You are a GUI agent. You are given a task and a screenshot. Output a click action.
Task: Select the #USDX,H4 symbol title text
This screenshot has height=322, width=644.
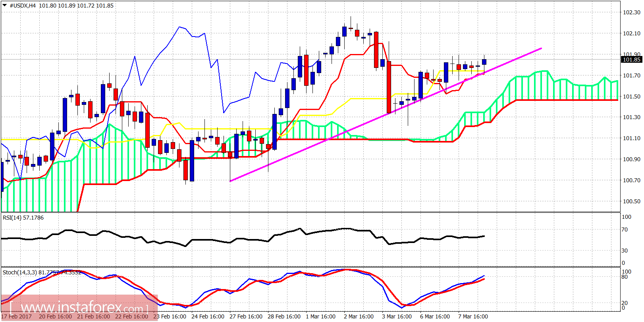click(23, 6)
